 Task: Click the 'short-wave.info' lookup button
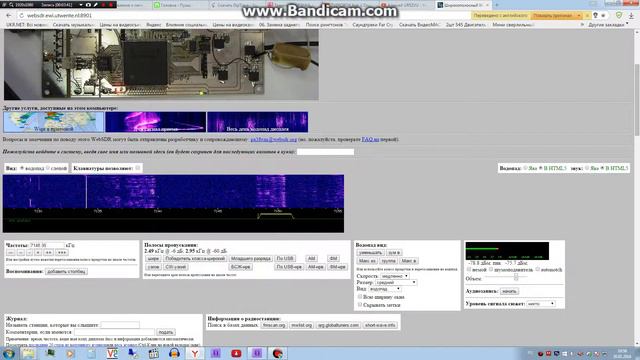[380, 325]
